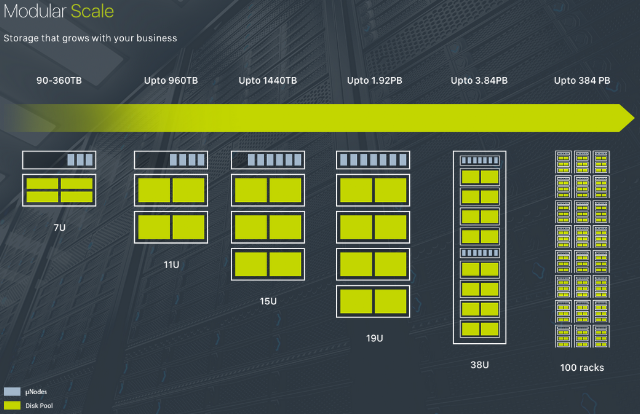This screenshot has width=640, height=414.
Task: Select the µNodes unit icon above 11U
Action: pyautogui.click(x=171, y=160)
